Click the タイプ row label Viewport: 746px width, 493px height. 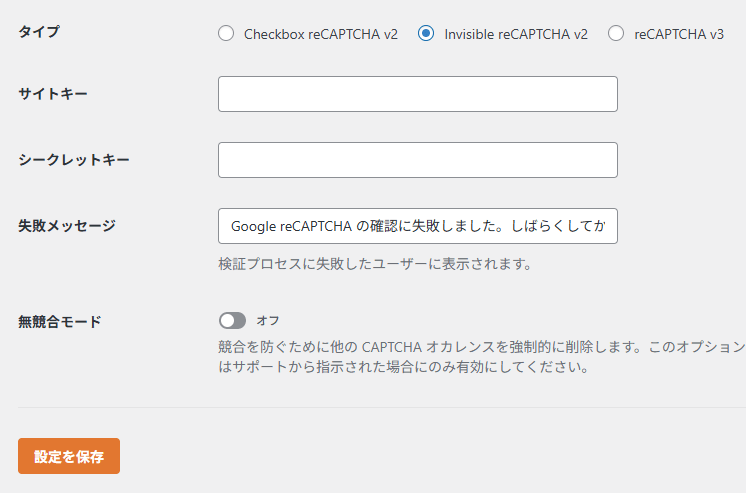click(x=39, y=32)
